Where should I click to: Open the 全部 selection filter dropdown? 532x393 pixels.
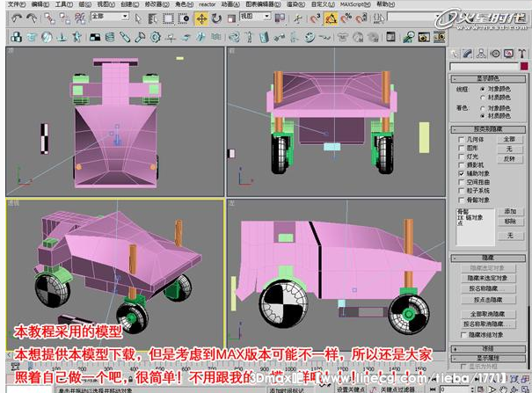tap(110, 17)
